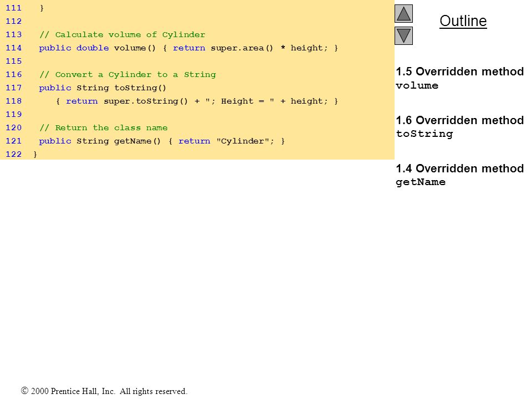532x399 pixels.
Task: Click the Prentice Hall copyright notice
Action: 104,391
